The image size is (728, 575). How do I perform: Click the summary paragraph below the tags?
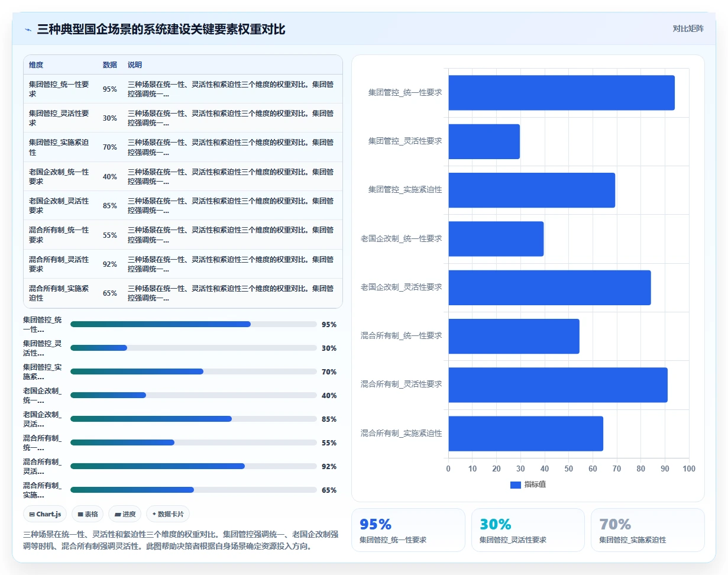[181, 540]
